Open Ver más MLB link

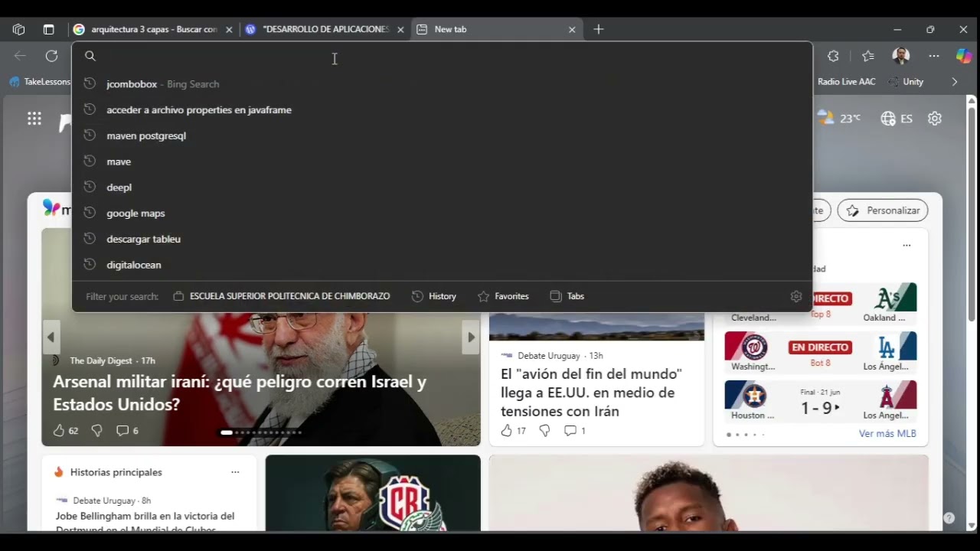click(x=887, y=434)
